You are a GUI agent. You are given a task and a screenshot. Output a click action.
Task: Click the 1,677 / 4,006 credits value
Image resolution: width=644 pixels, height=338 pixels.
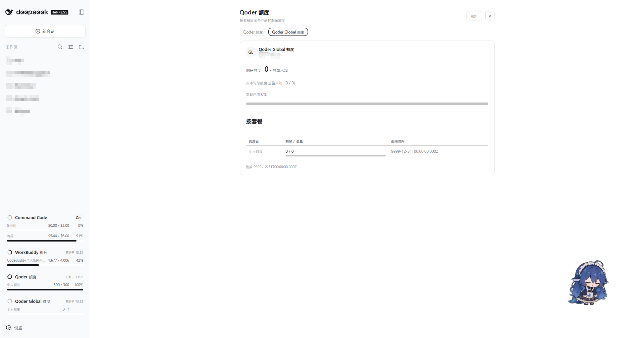click(59, 260)
